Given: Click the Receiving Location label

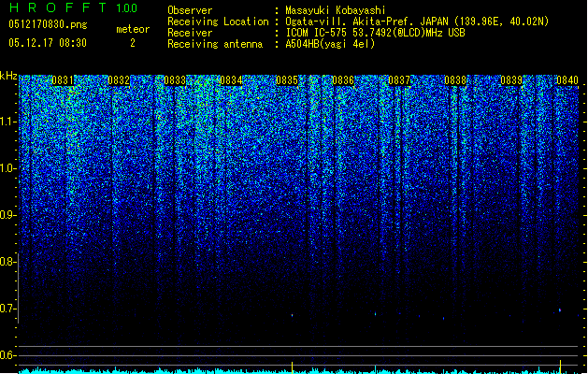Looking at the screenshot, I should click(218, 22).
